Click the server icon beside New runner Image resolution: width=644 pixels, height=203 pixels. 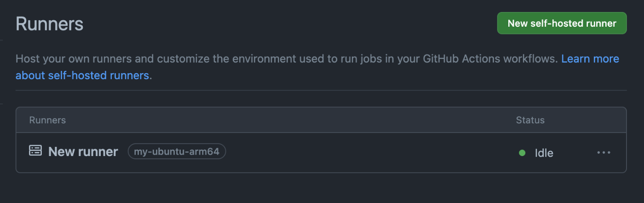[35, 151]
